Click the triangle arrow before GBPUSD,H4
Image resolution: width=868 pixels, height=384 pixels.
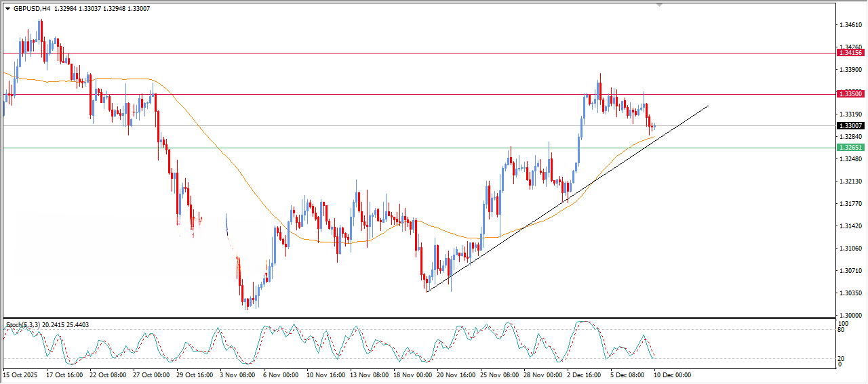[x=7, y=9]
